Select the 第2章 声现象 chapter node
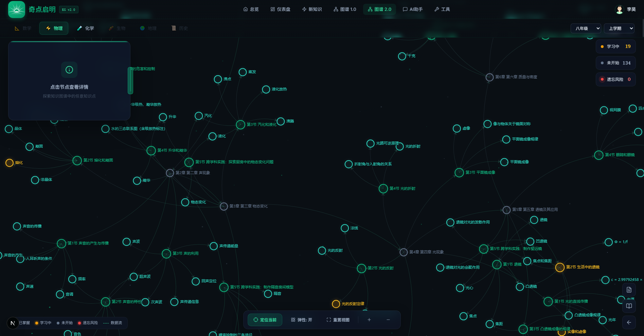The height and width of the screenshot is (336, 644). click(170, 173)
